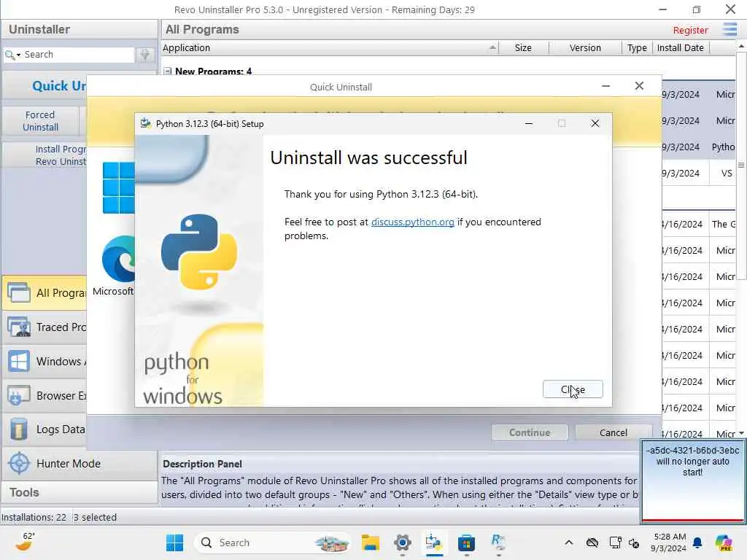The height and width of the screenshot is (560, 747).
Task: Sort by Version column header
Action: tap(585, 47)
